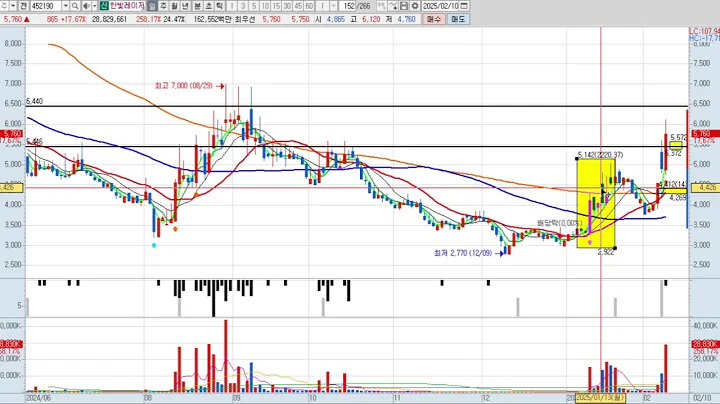Screen dimensions: 720x404
Task: Switch to second 초 chart period
Action: (x=208, y=6)
